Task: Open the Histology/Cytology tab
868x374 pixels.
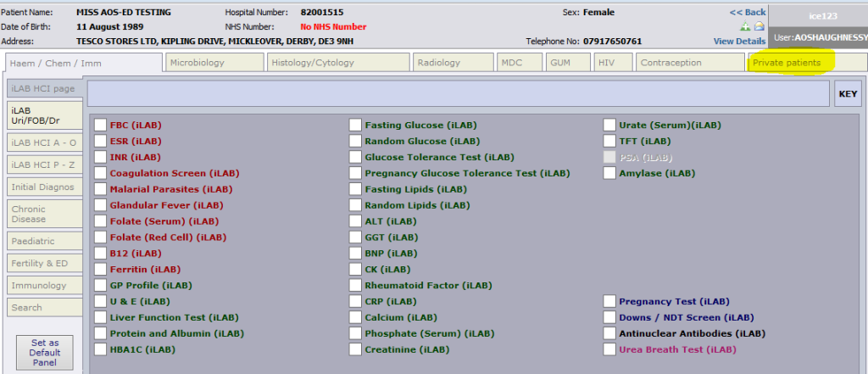Action: (338, 63)
